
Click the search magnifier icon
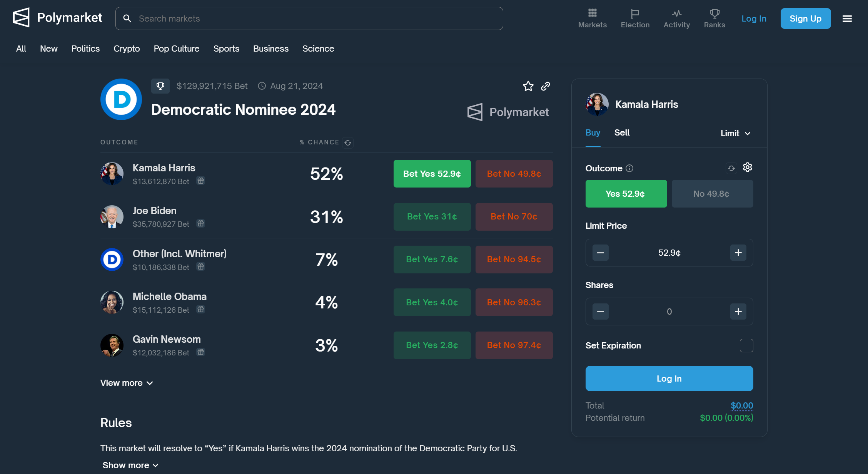(127, 18)
